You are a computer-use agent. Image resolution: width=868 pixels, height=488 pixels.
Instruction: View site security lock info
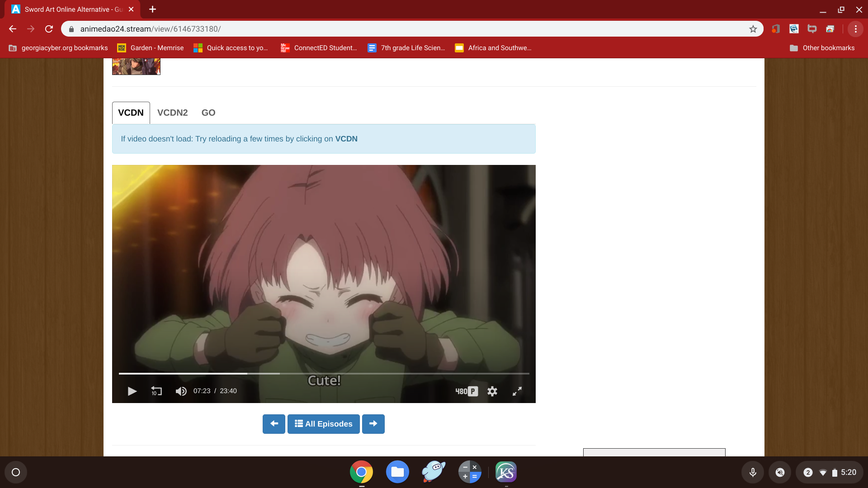71,29
